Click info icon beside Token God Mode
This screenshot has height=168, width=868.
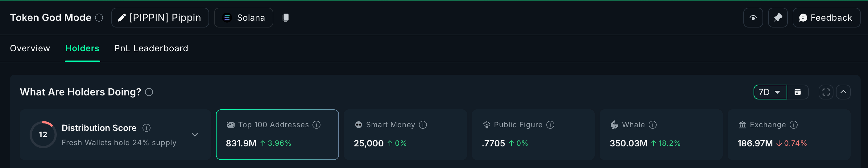tap(99, 18)
